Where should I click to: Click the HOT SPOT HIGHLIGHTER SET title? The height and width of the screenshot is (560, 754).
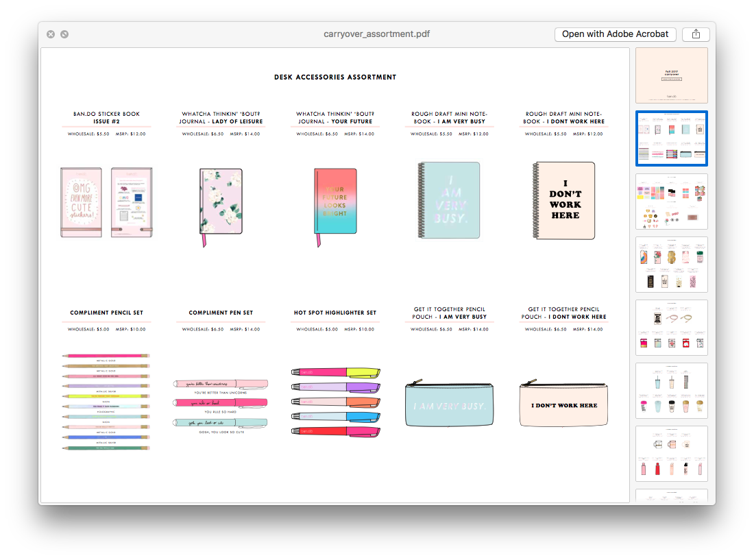(335, 313)
